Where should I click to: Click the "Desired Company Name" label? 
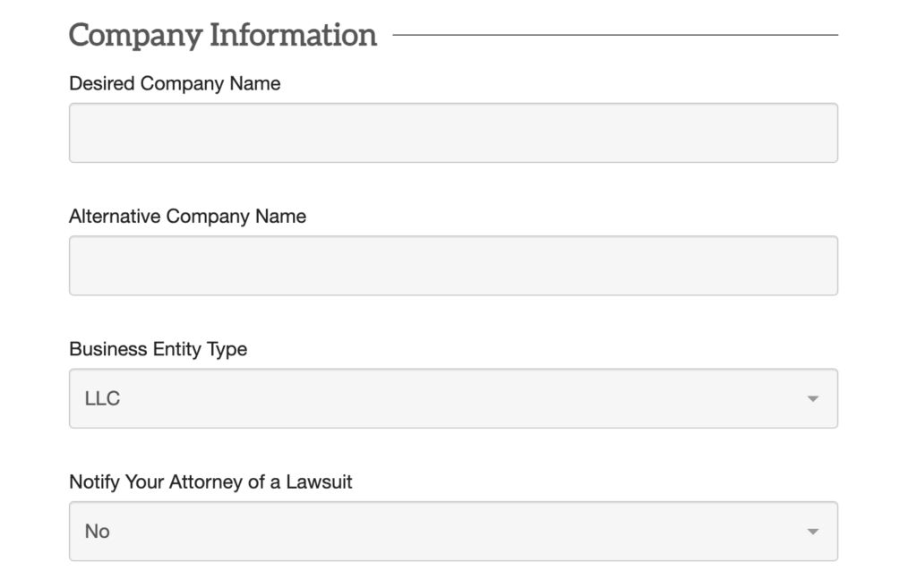(175, 83)
